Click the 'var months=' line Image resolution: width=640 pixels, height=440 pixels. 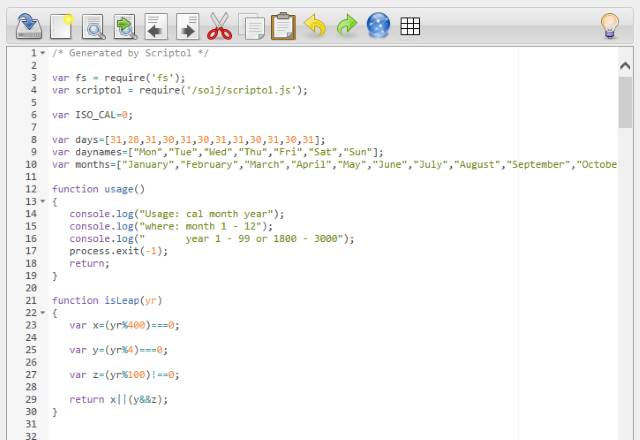coord(334,164)
